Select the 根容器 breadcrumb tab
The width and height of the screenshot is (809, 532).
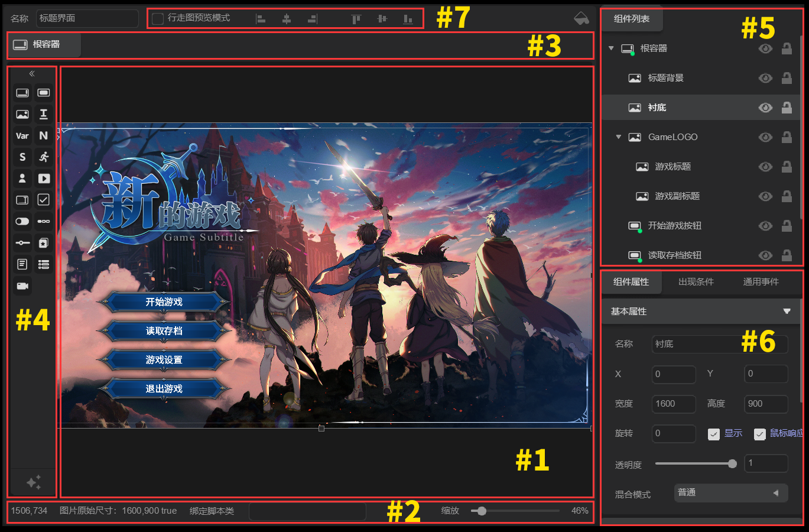tap(44, 44)
